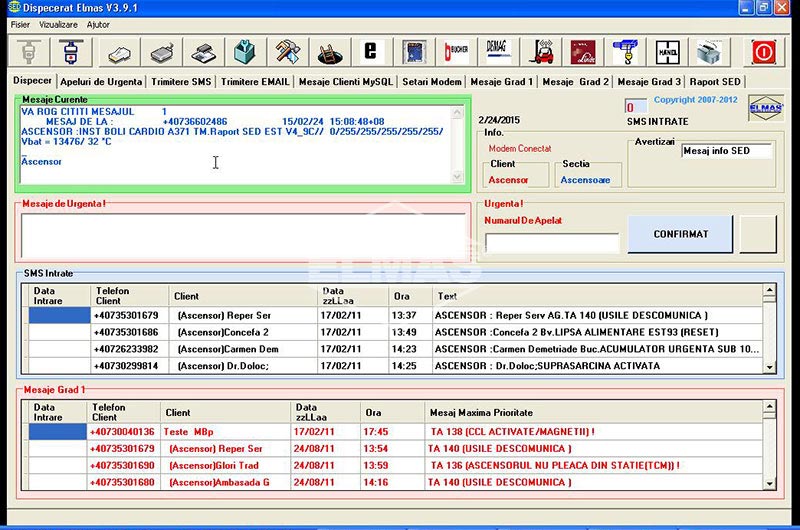Open the Ajutor menu
The width and height of the screenshot is (800, 530).
click(x=98, y=24)
